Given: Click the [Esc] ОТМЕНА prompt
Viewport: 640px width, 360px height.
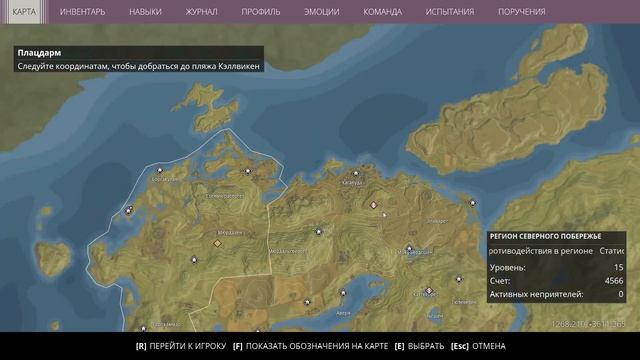Looking at the screenshot, I should pyautogui.click(x=478, y=346).
